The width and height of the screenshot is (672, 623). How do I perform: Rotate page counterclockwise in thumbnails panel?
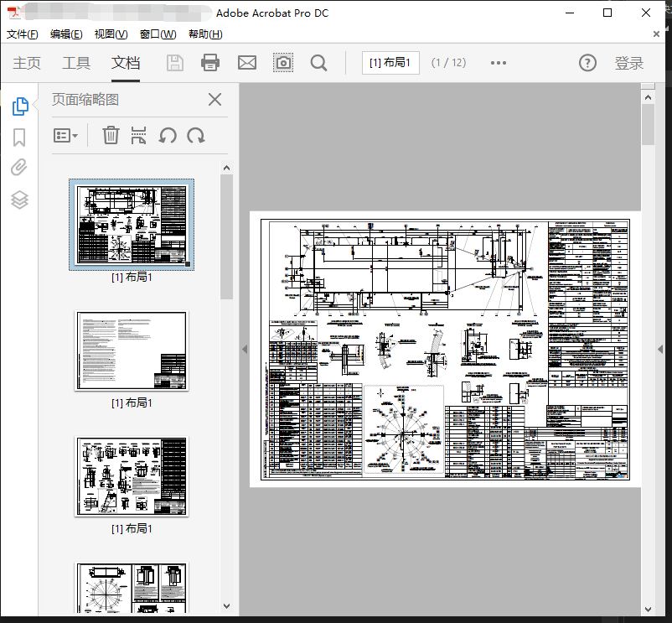(x=168, y=135)
